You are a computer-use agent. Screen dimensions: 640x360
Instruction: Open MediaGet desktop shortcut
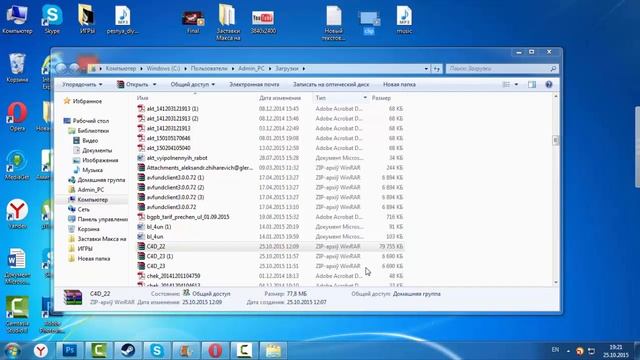[x=17, y=166]
